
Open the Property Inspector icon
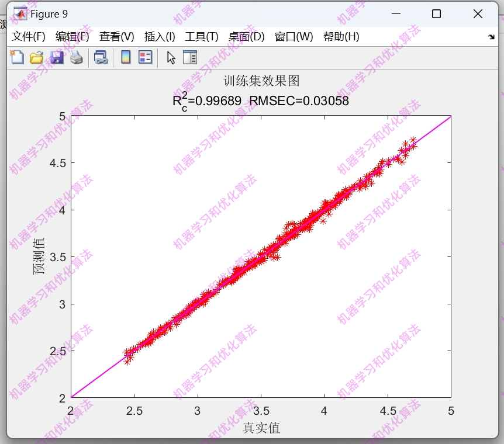190,58
